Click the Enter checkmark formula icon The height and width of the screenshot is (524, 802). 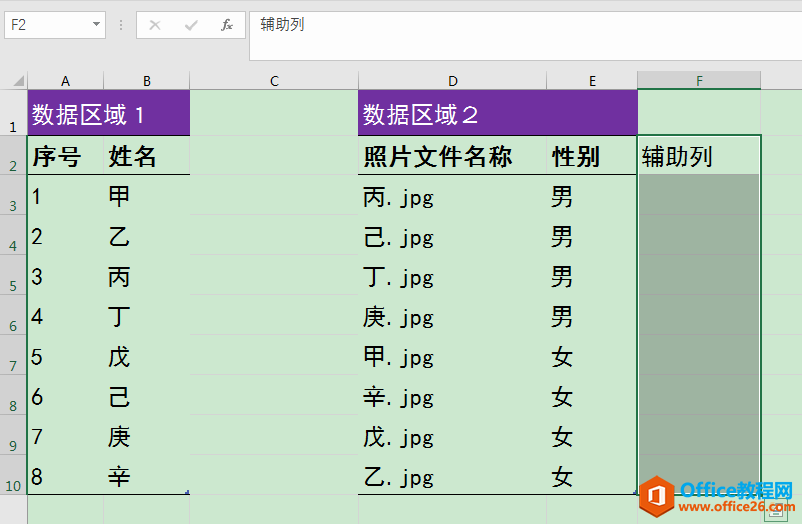coord(191,25)
